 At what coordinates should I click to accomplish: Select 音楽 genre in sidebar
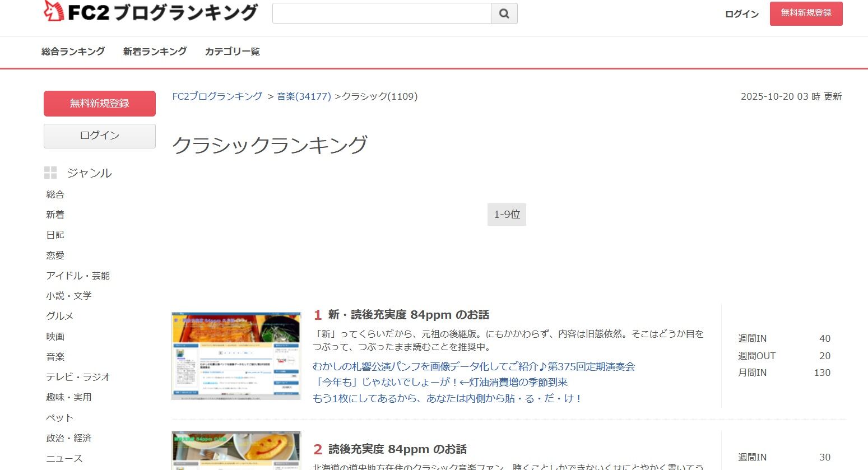pyautogui.click(x=55, y=357)
